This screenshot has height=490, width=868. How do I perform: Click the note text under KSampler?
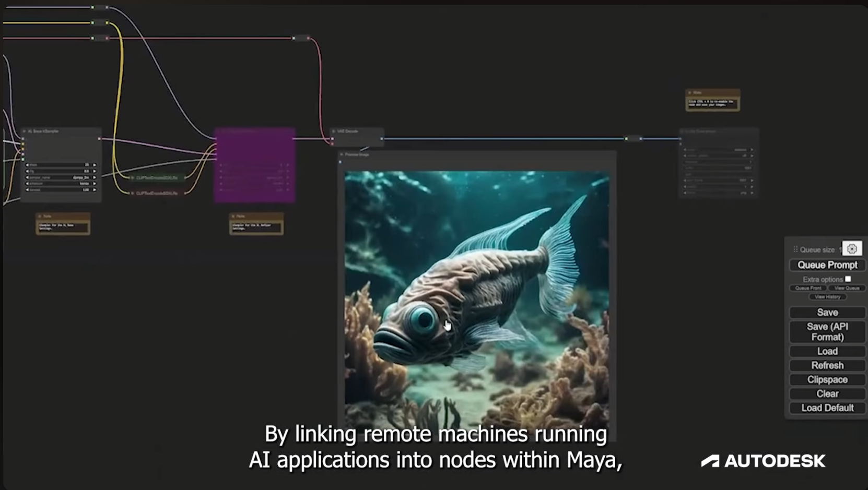pos(63,226)
